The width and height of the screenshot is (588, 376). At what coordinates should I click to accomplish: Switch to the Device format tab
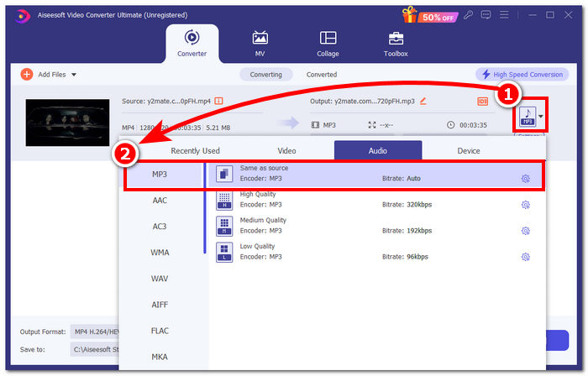pos(469,151)
